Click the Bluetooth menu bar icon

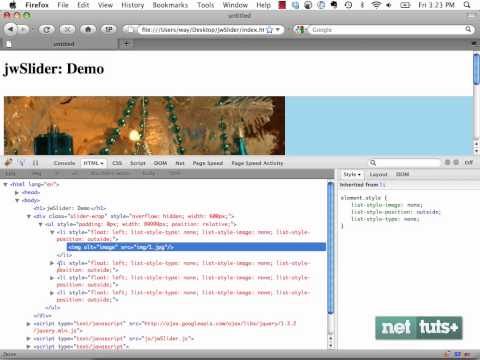(362, 5)
